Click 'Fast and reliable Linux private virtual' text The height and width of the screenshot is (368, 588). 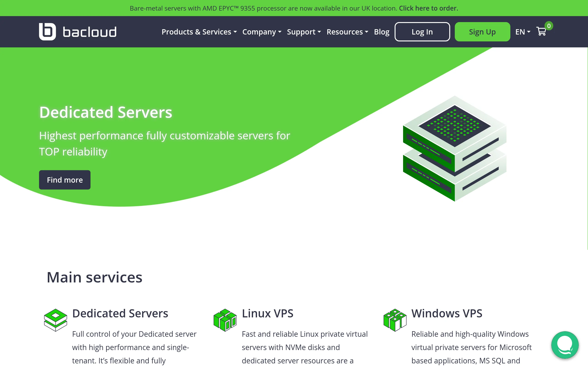tap(305, 334)
